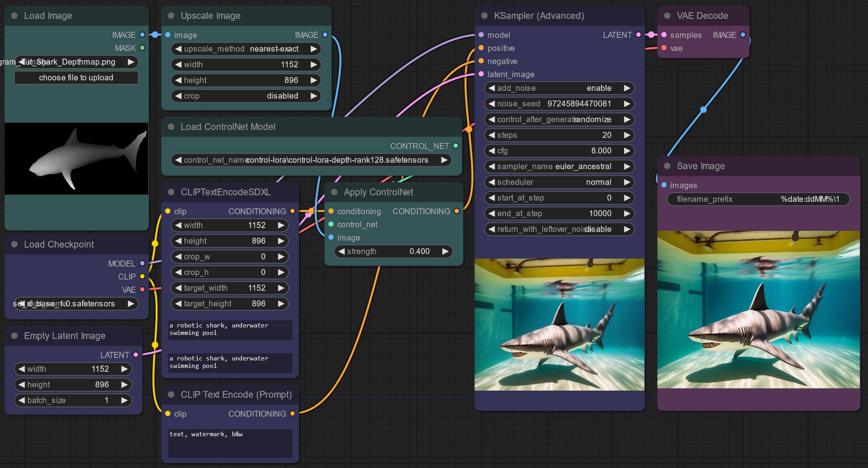Toggle add_noise enable setting
868x468 pixels.
coord(559,88)
